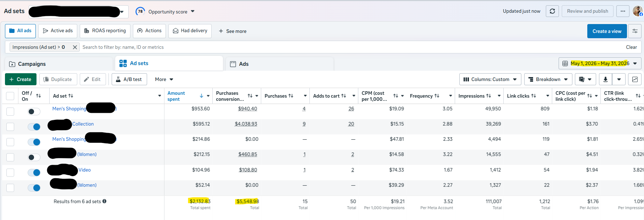This screenshot has width=644, height=220.
Task: Click the refresh data icon
Action: click(x=552, y=11)
